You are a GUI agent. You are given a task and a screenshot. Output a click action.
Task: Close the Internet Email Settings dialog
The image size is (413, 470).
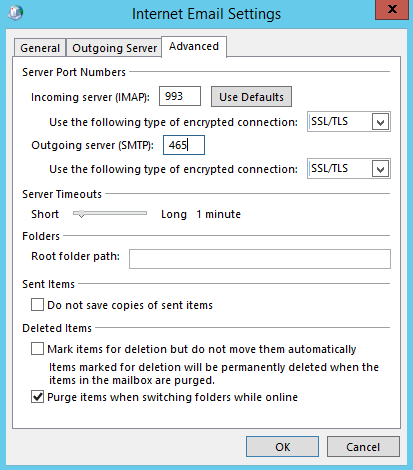point(392,10)
